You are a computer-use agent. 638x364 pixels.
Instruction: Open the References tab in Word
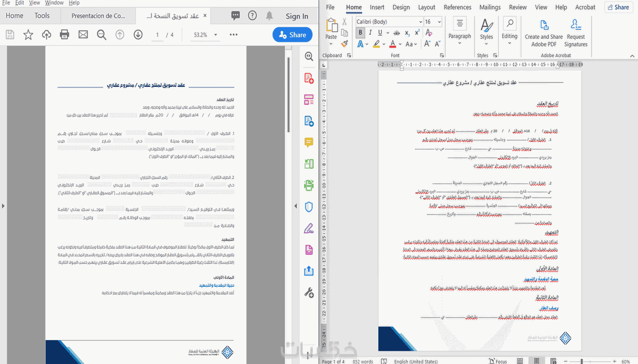(457, 7)
